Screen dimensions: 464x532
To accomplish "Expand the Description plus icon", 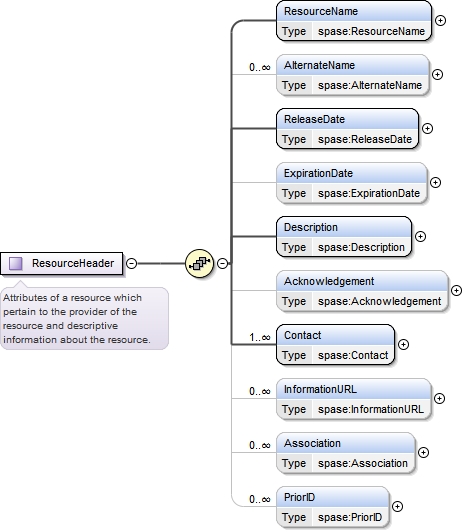I will click(x=421, y=236).
